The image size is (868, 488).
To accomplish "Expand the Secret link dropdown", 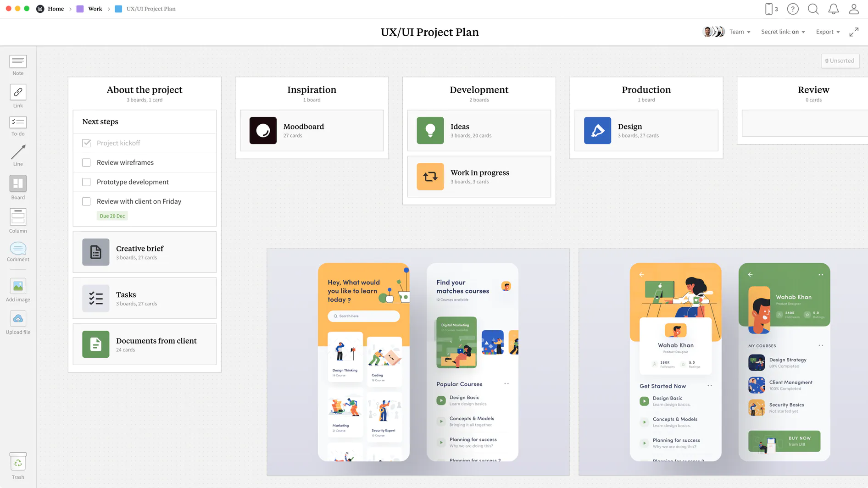I will (x=783, y=32).
